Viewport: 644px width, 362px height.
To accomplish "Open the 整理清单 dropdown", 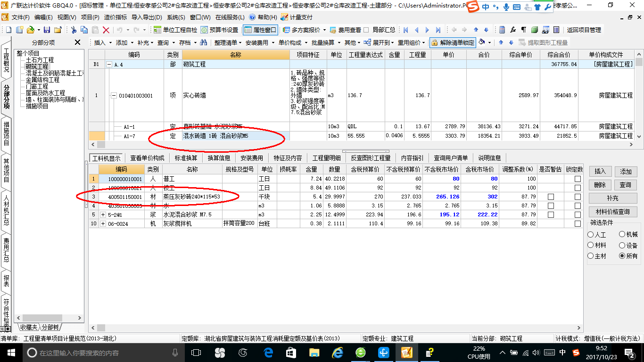I will tap(228, 42).
